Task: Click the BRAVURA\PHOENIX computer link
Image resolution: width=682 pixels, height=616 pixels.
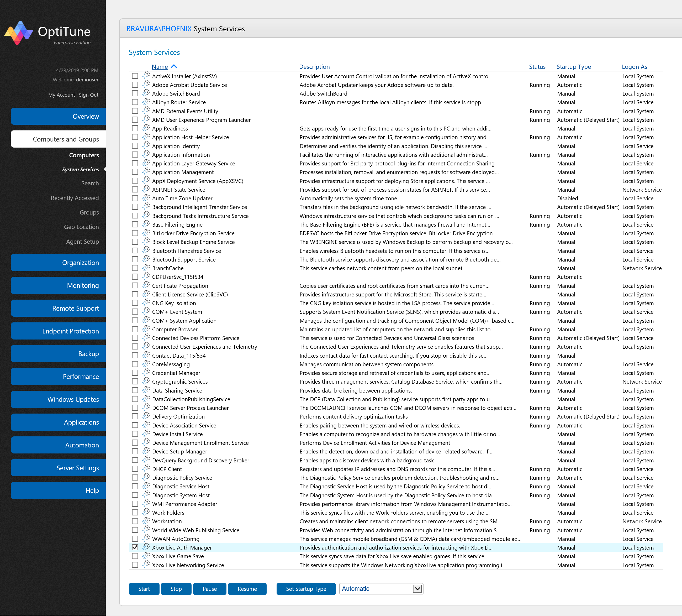Action: pyautogui.click(x=159, y=29)
